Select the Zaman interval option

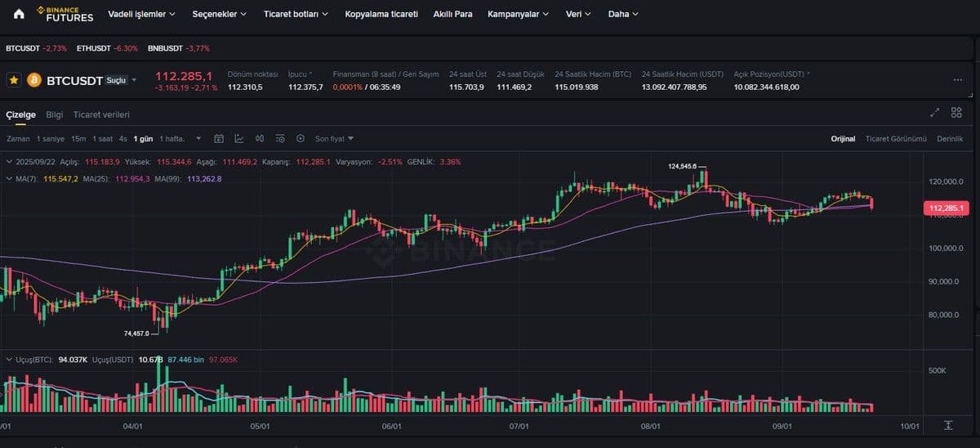coord(18,139)
